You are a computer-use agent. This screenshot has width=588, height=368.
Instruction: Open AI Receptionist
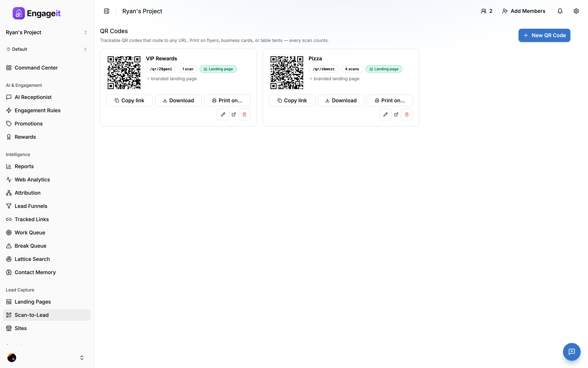47,97
